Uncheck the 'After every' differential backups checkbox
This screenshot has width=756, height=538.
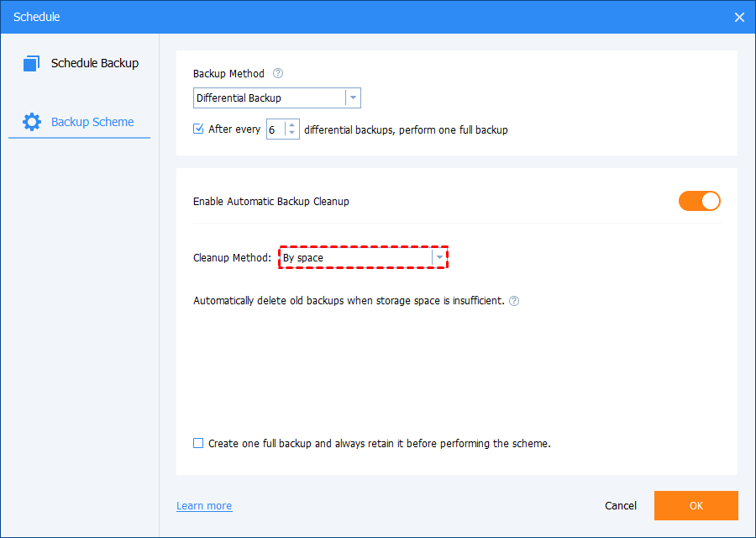199,129
